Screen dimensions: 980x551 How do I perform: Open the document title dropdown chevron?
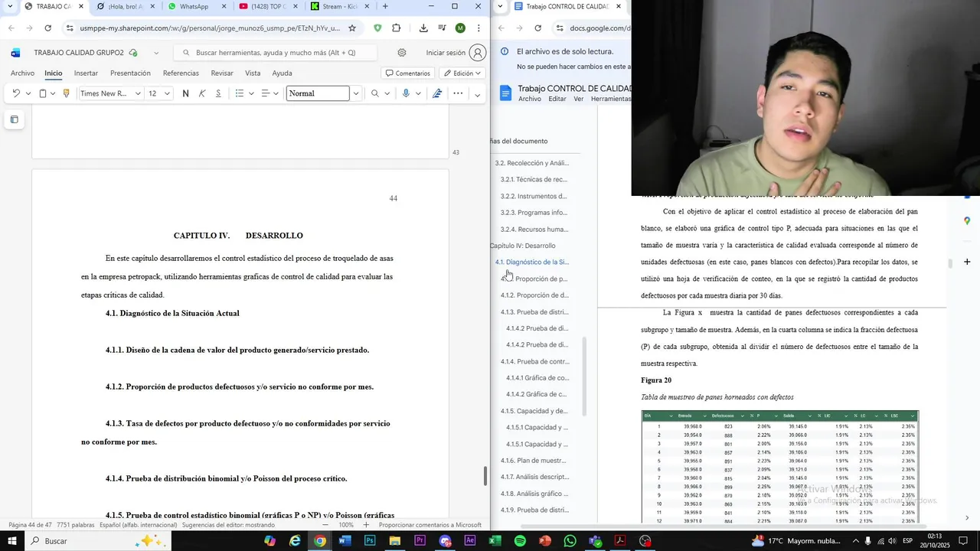point(156,53)
